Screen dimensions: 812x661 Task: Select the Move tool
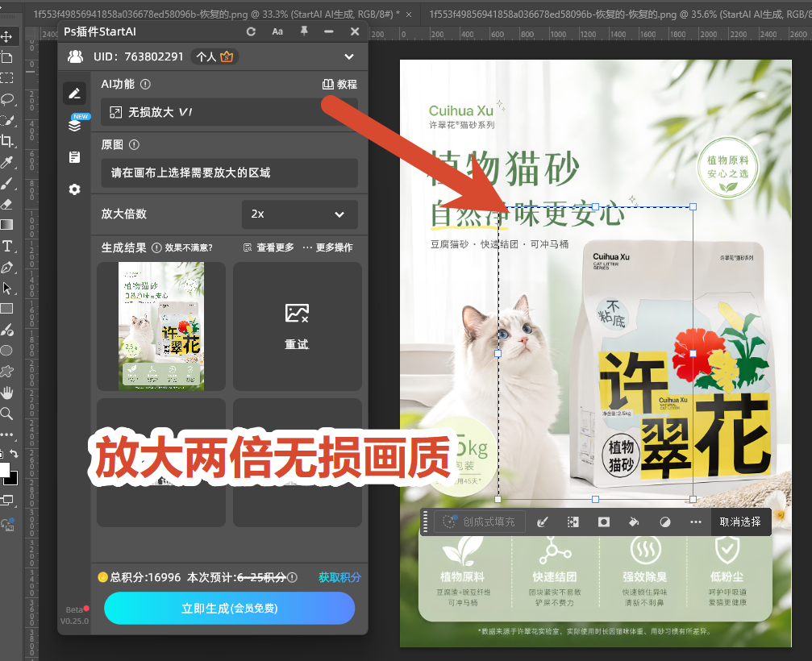tap(6, 36)
